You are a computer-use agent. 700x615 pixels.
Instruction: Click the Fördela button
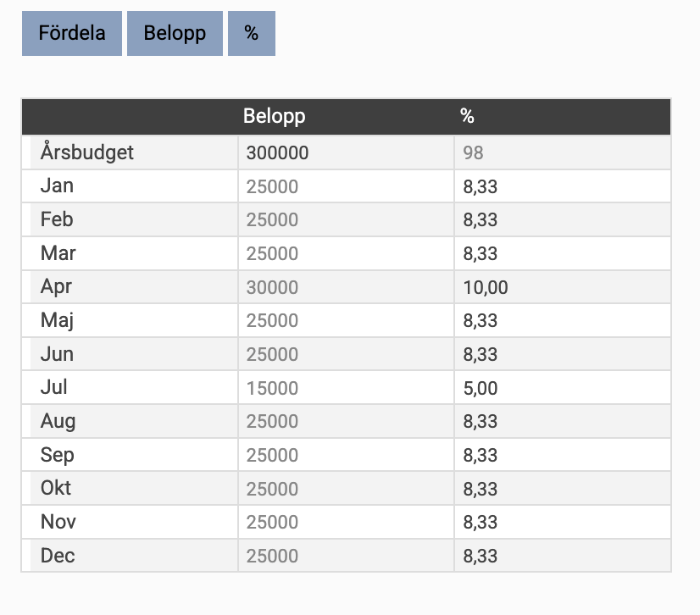tap(72, 34)
